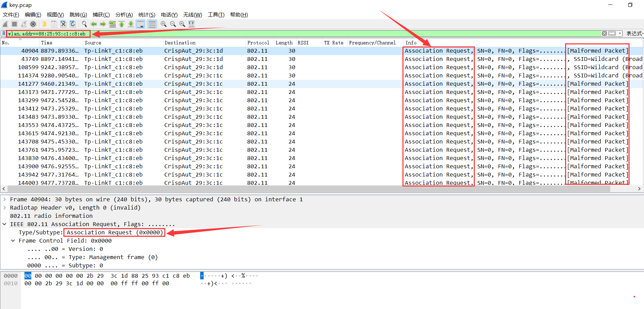Open the 统计(S) menu
The height and width of the screenshot is (309, 644).
click(146, 15)
